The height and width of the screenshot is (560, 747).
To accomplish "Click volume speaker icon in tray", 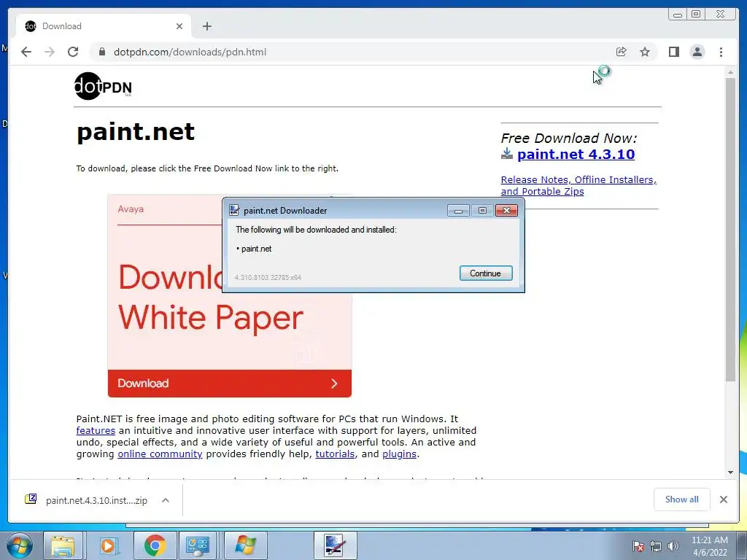I will 673,546.
